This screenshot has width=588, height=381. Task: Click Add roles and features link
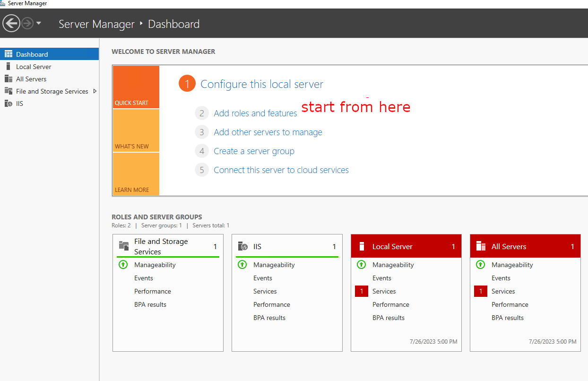pyautogui.click(x=255, y=113)
